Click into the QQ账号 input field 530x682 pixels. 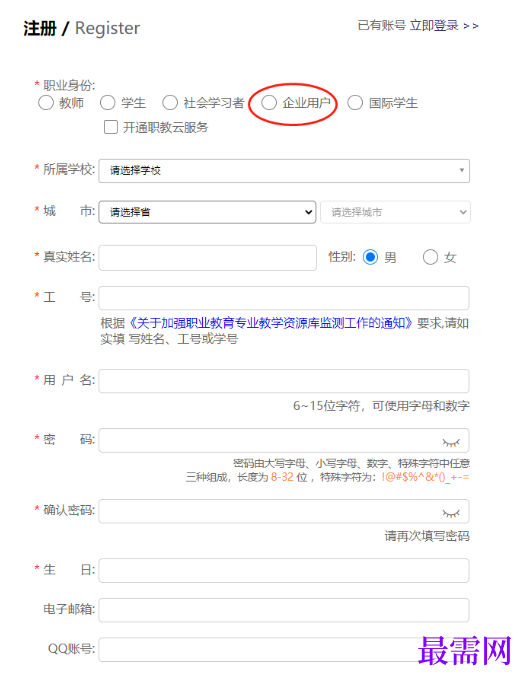(x=284, y=650)
